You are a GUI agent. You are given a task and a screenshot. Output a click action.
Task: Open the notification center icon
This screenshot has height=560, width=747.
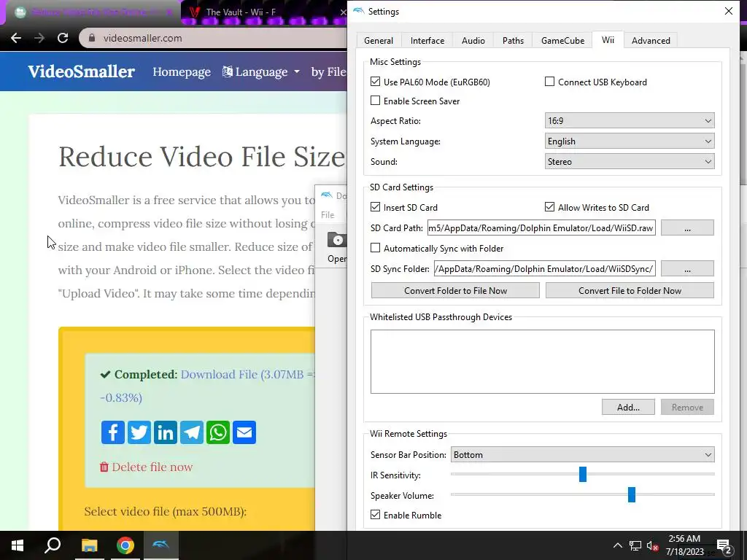pos(724,545)
